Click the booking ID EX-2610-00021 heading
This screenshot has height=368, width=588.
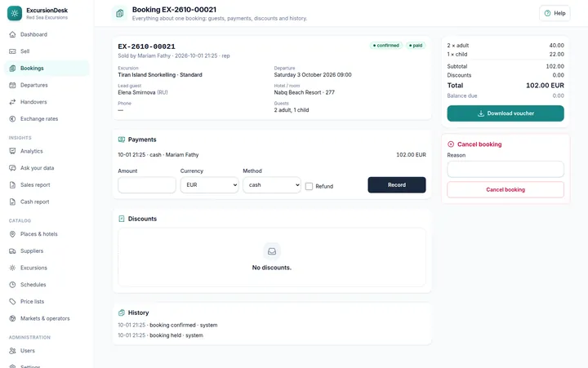[146, 47]
